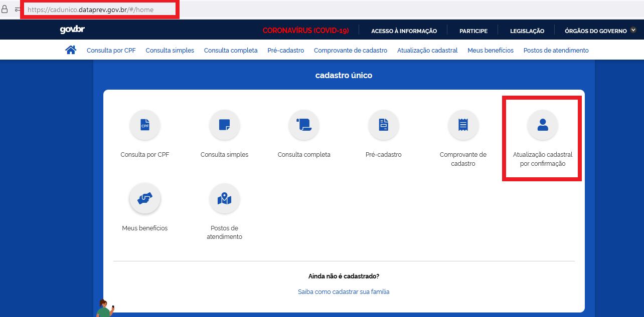This screenshot has width=644, height=317.
Task: Click the Legislação header link
Action: pos(527,31)
